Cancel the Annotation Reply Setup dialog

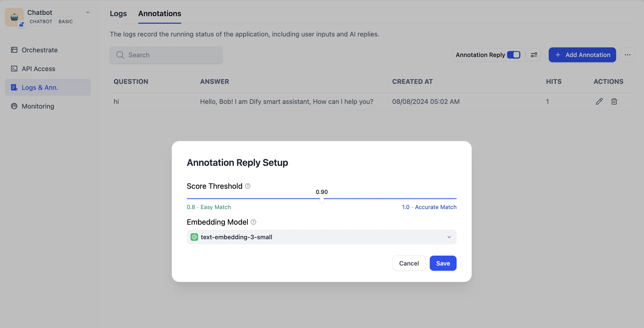(409, 263)
